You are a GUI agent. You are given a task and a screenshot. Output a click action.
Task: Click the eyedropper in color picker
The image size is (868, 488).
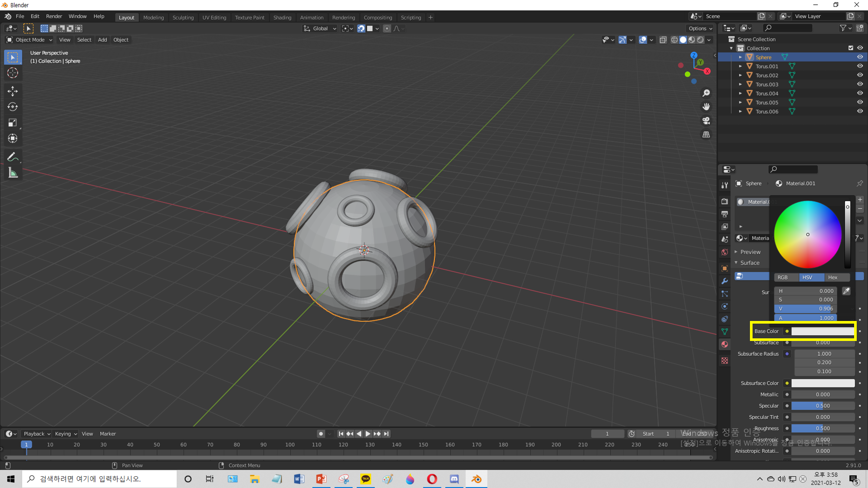846,291
